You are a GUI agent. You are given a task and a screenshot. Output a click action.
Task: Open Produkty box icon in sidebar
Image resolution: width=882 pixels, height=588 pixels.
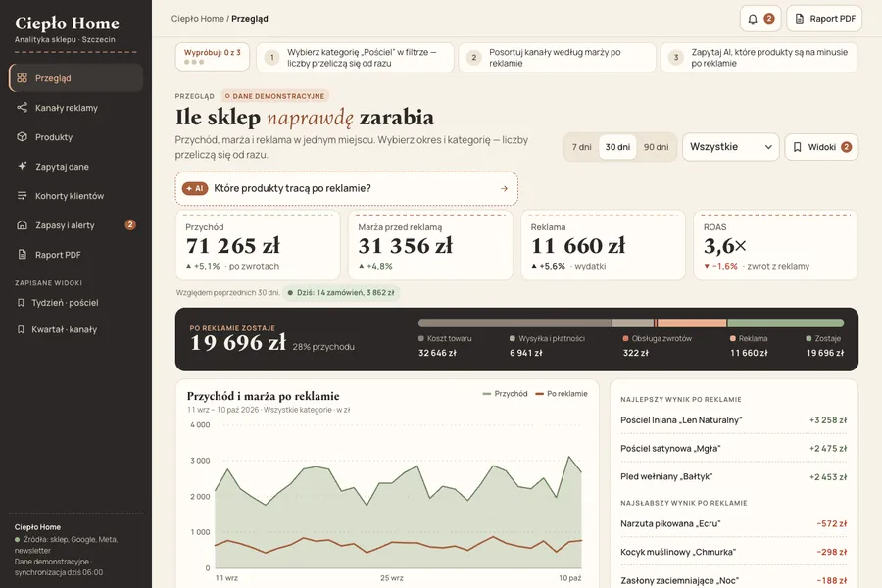[22, 137]
